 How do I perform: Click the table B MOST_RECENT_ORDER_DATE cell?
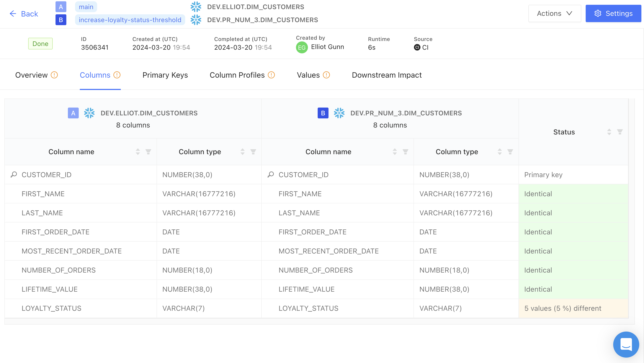337,251
